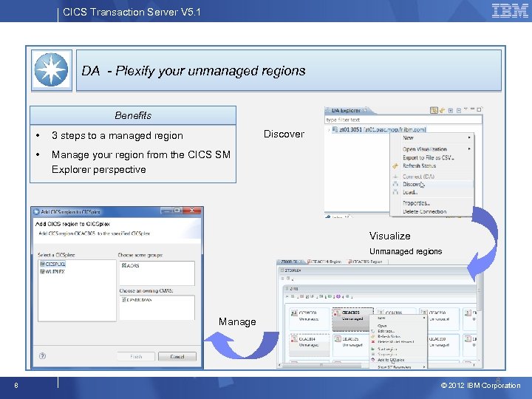Open the DA Explorer view menu arrow
The width and height of the screenshot is (532, 399).
pos(465,109)
